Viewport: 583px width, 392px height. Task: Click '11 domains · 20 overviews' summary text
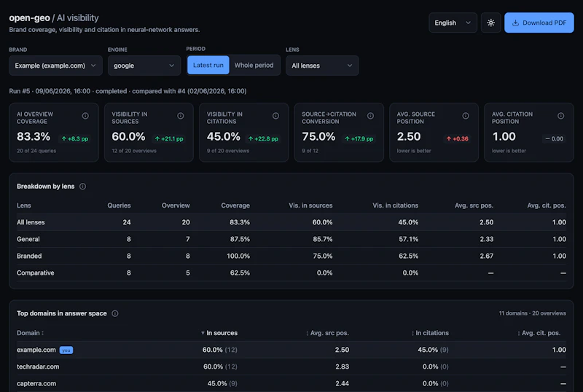click(x=533, y=313)
